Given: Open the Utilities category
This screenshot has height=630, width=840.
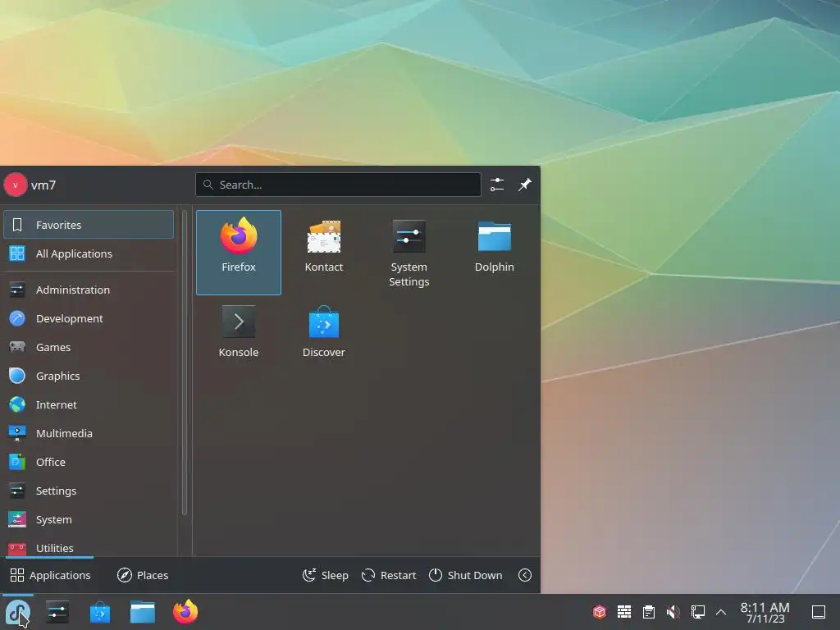Looking at the screenshot, I should [89, 546].
